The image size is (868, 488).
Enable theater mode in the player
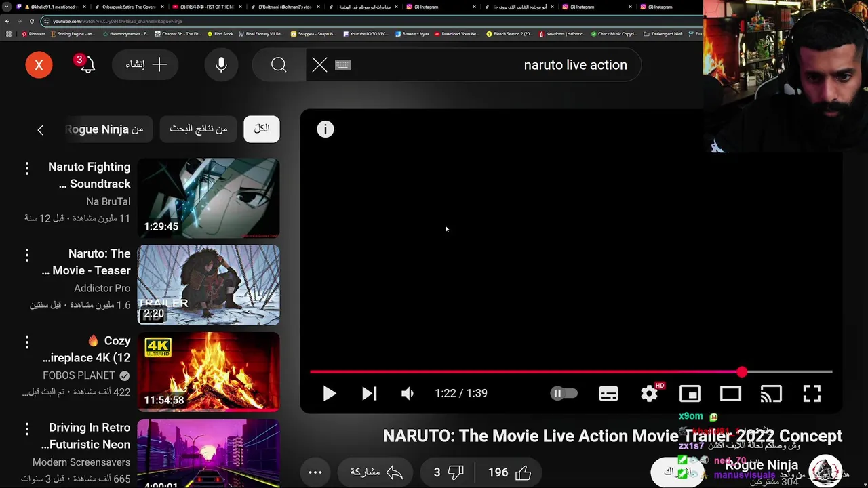[x=730, y=393]
